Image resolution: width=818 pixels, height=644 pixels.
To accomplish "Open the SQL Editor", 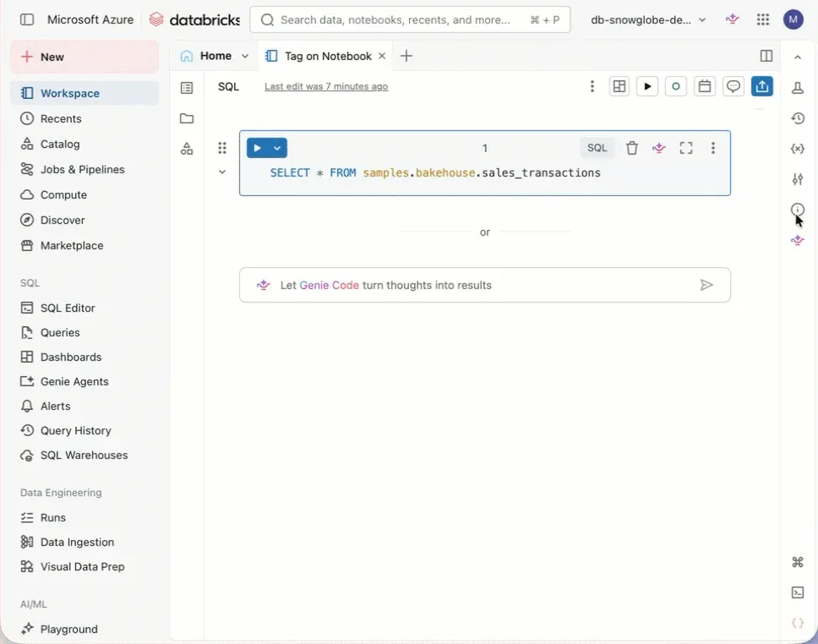I will [85, 308].
